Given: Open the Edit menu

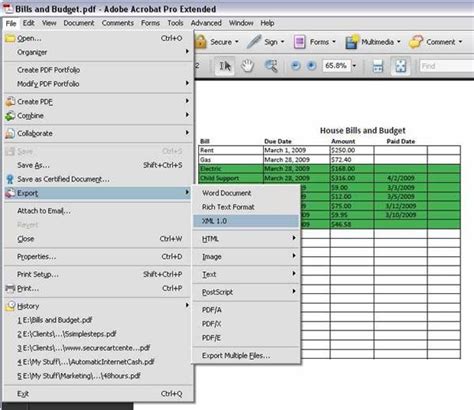Looking at the screenshot, I should [29, 23].
